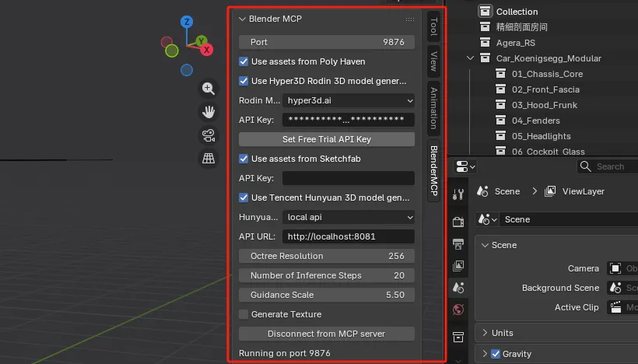This screenshot has width=638, height=364.
Task: Click the Scene icon in the breadcrumb
Action: [x=482, y=191]
